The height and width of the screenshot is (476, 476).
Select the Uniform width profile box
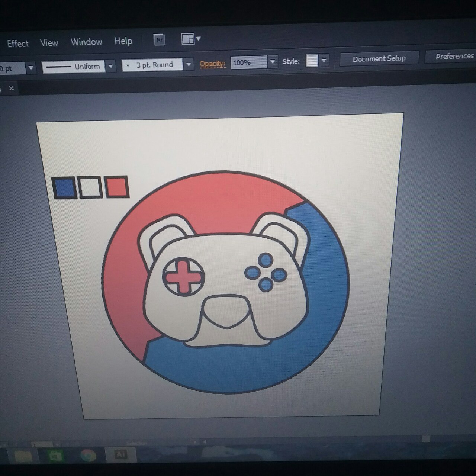(73, 67)
